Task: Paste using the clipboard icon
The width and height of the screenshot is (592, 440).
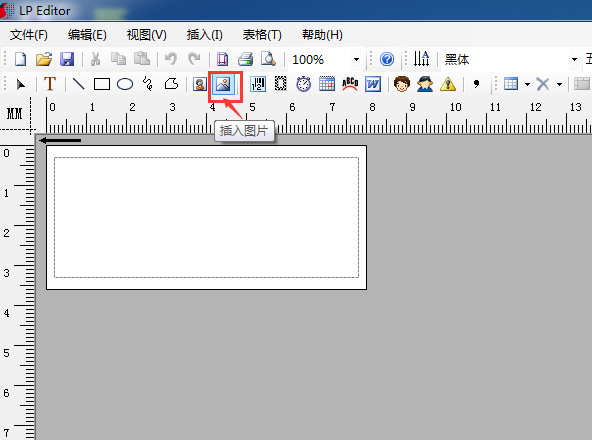Action: [142, 59]
